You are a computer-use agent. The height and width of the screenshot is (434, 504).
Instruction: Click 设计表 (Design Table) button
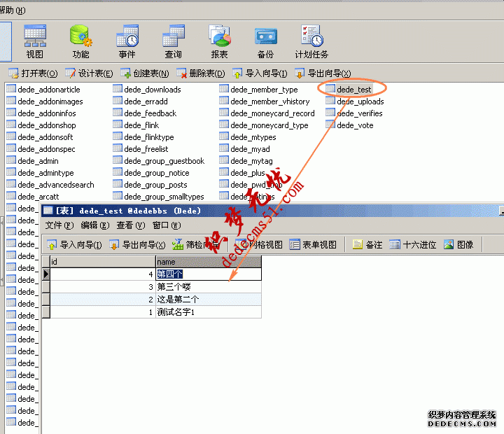(x=89, y=73)
